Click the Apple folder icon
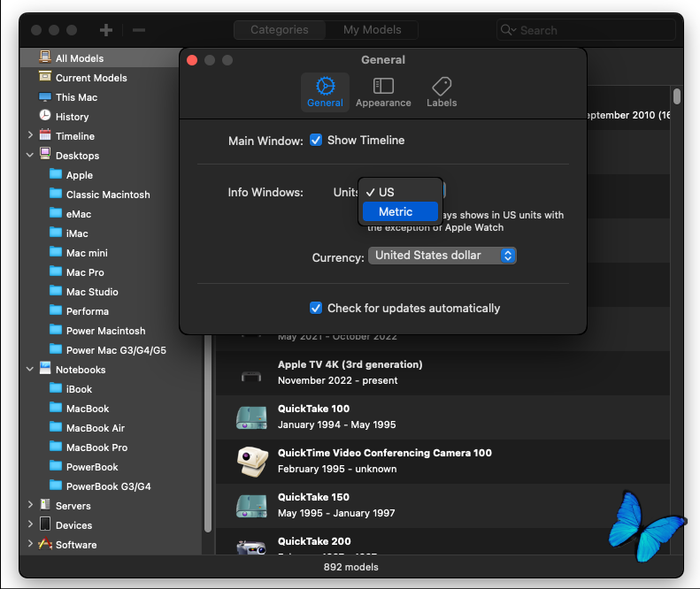The height and width of the screenshot is (589, 700). coord(56,173)
